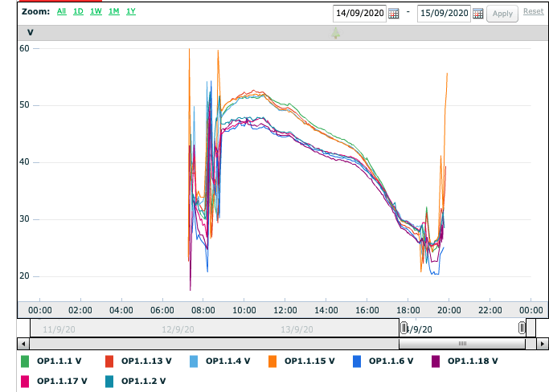The height and width of the screenshot is (392, 549).
Task: Click the left handle of the range selector
Action: 404,328
